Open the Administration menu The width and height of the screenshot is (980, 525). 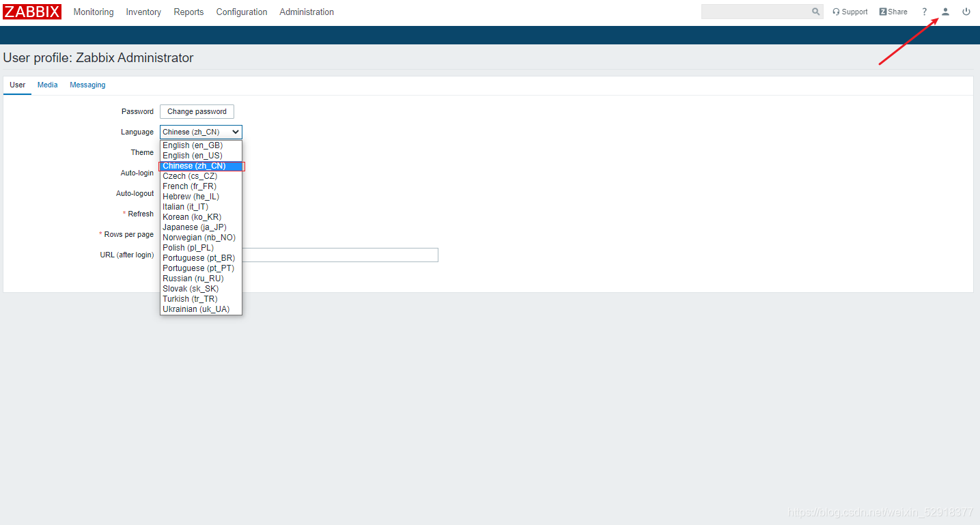coord(307,12)
